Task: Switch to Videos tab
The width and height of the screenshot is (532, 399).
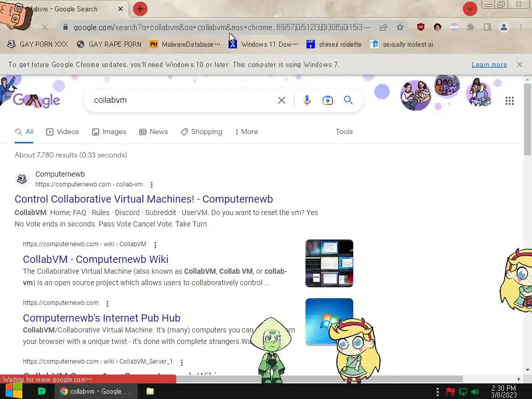Action: point(62,131)
